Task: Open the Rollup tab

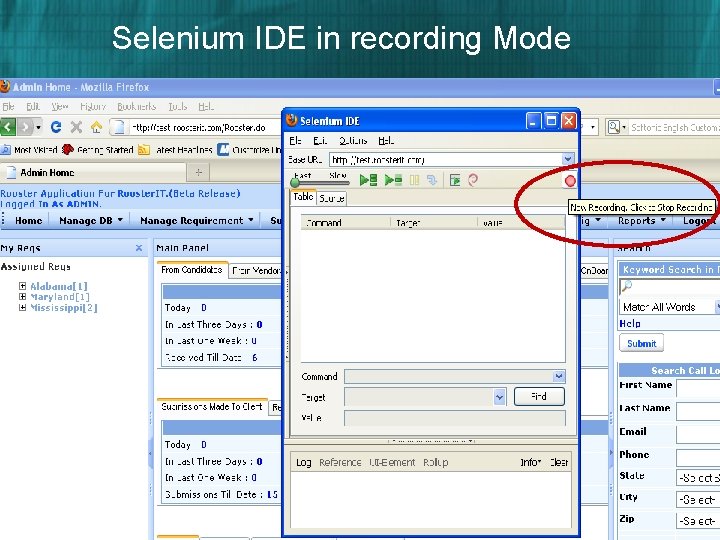Action: (x=435, y=462)
